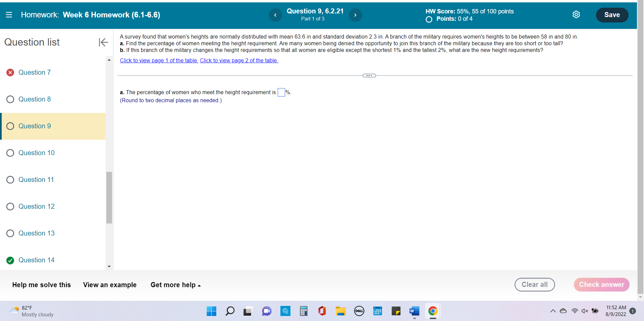Select Question 8 in the question list
This screenshot has width=644, height=321.
coord(35,99)
